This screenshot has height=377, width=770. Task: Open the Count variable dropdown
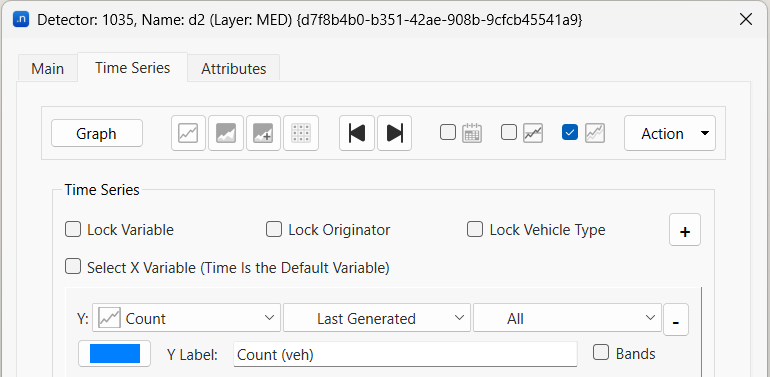tap(187, 318)
